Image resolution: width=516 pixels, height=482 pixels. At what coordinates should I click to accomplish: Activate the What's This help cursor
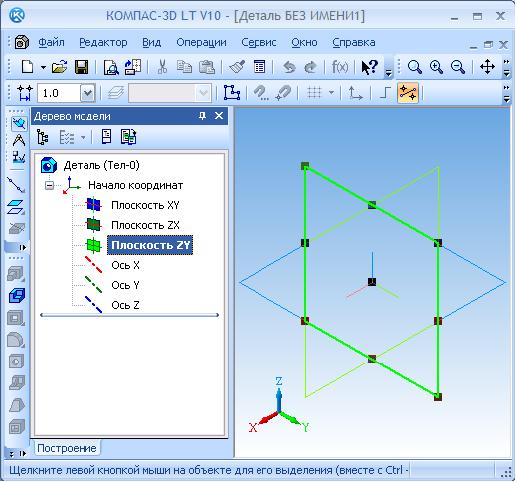[x=369, y=67]
